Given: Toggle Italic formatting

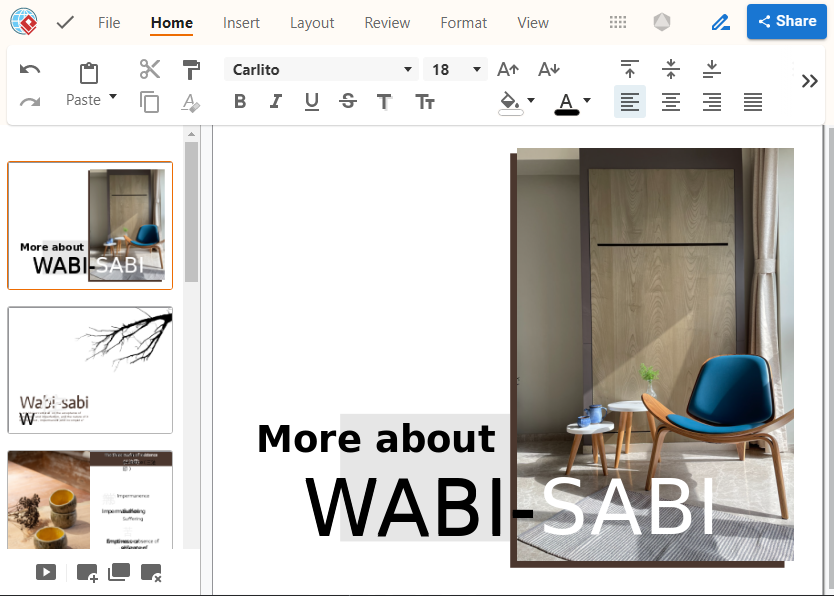Looking at the screenshot, I should pos(276,101).
